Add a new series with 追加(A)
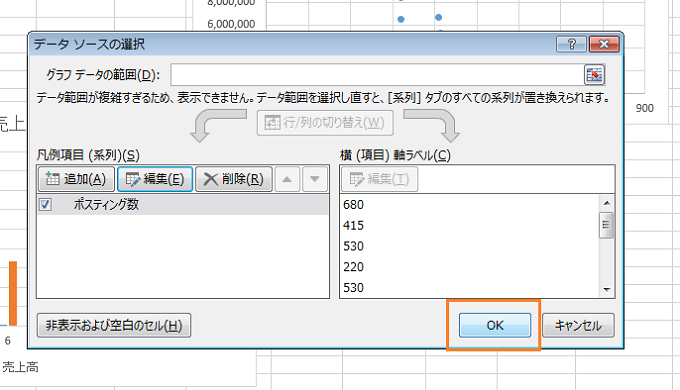 76,179
